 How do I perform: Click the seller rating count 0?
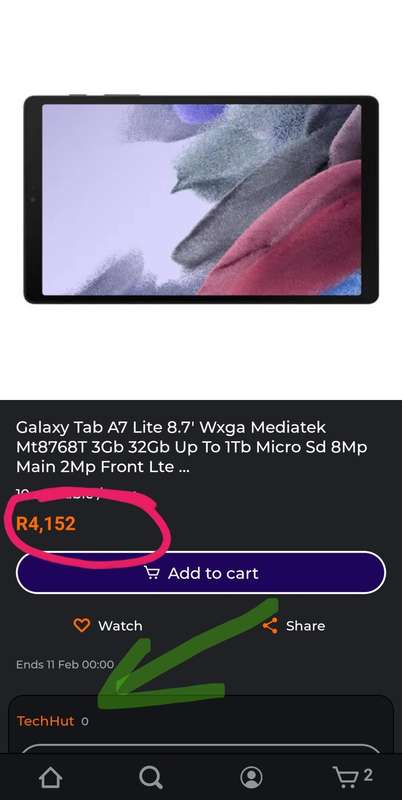click(85, 721)
